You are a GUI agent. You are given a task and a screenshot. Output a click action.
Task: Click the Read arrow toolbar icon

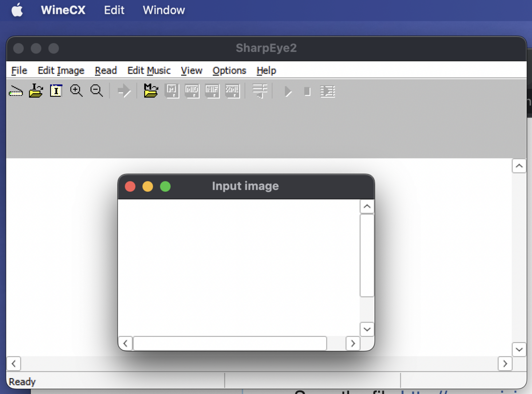coord(124,91)
